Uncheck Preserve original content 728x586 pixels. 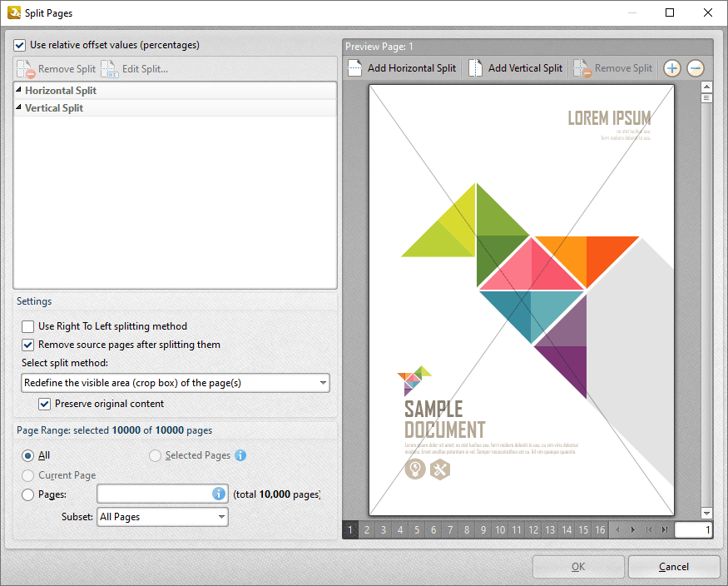pos(44,404)
